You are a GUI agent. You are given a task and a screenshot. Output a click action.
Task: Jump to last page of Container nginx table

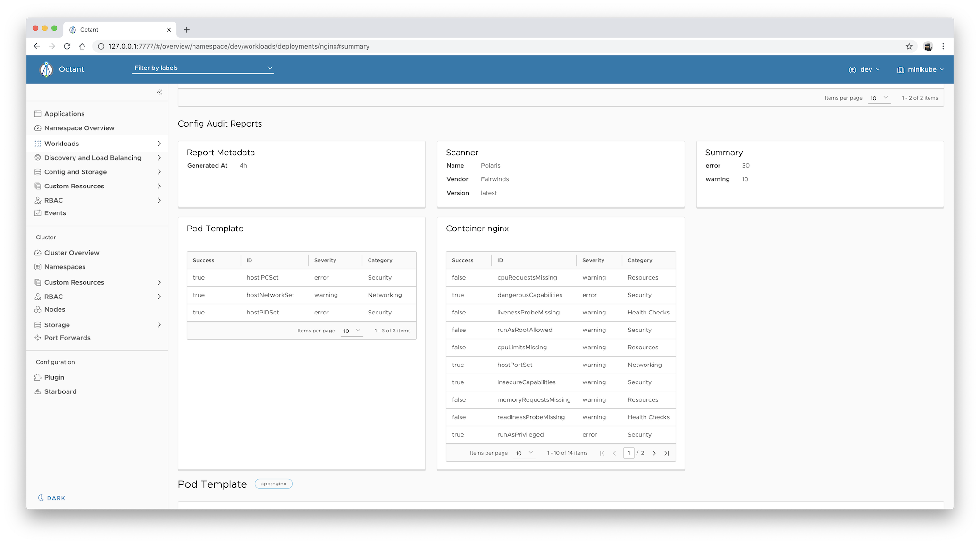click(666, 453)
